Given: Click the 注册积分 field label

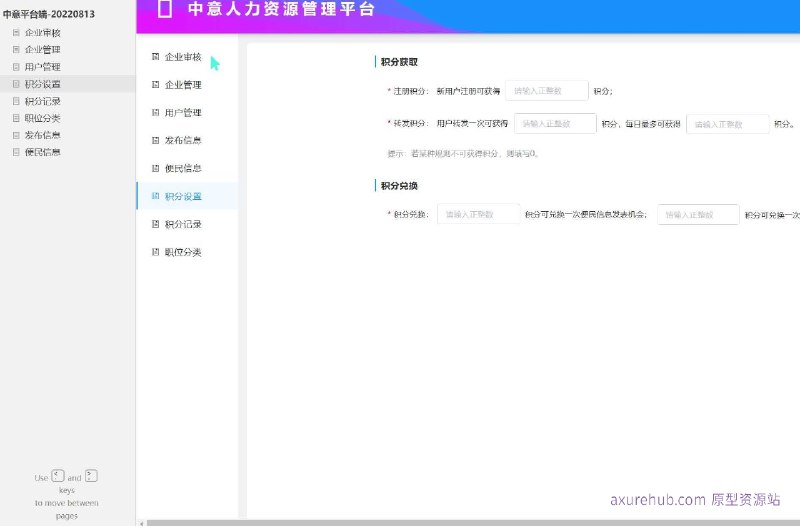Looking at the screenshot, I should coord(411,91).
